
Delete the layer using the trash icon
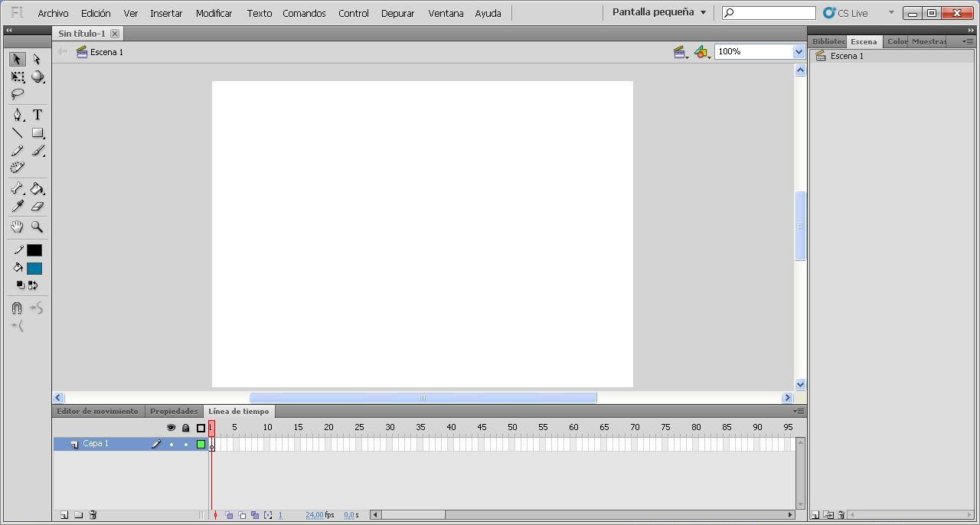[x=92, y=514]
